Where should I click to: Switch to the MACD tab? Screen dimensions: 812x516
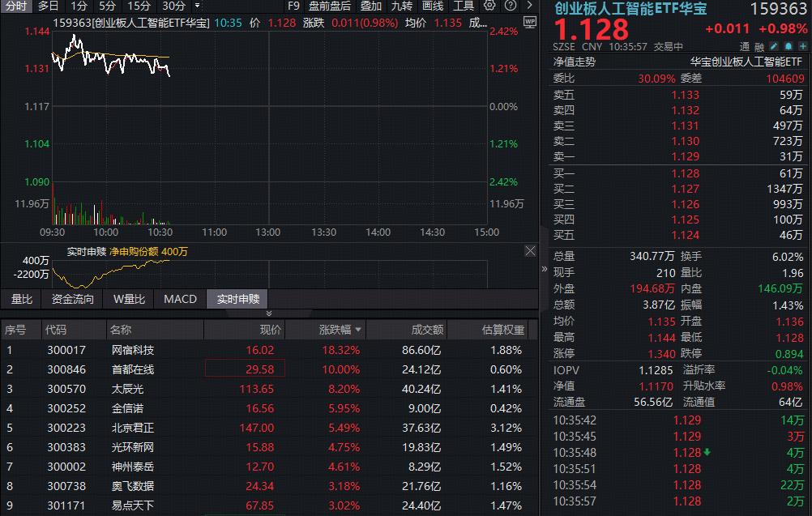tap(180, 299)
